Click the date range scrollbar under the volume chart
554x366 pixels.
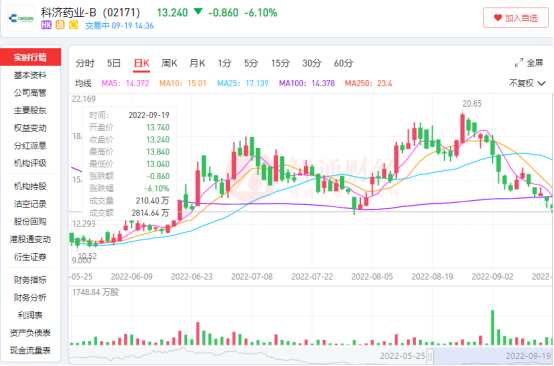(x=311, y=356)
